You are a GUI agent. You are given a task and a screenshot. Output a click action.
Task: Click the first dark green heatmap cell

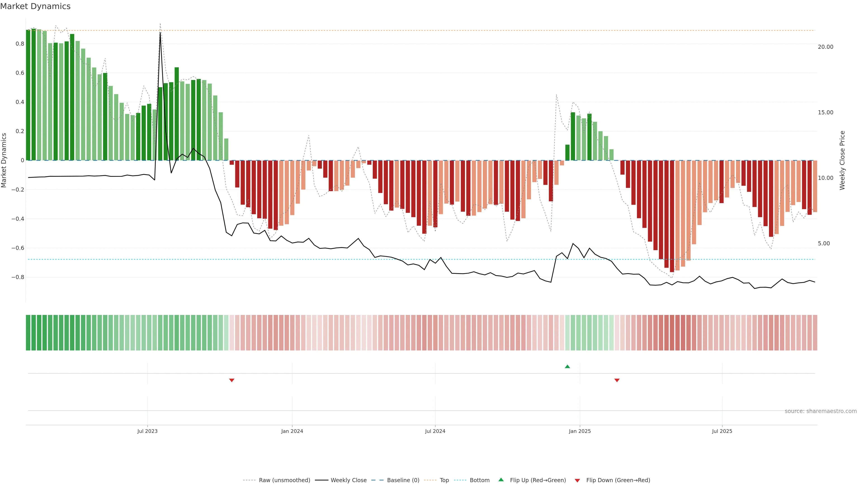click(x=28, y=332)
